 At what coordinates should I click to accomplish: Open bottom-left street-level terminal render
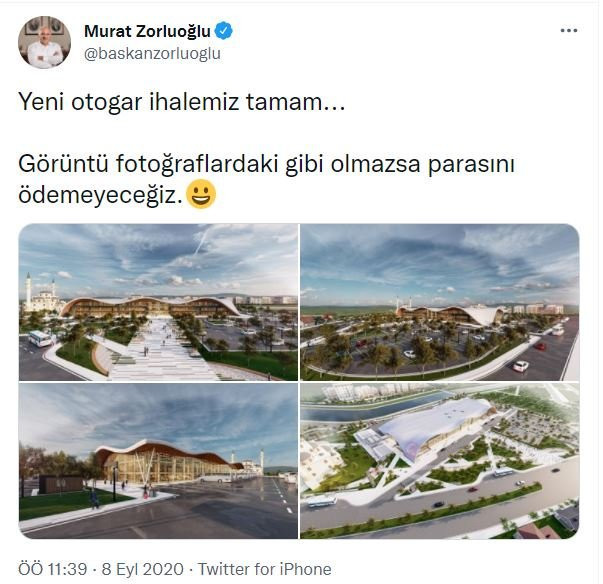click(x=158, y=461)
